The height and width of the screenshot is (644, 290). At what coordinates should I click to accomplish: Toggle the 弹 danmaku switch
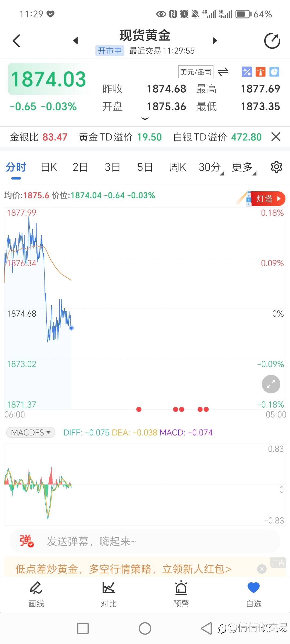click(x=27, y=541)
